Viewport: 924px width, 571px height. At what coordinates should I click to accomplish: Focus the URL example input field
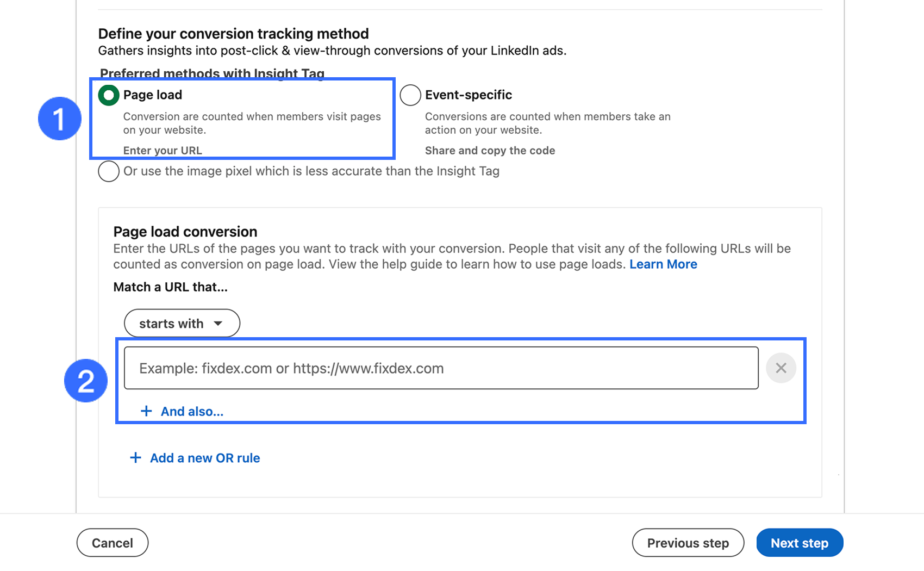[441, 368]
